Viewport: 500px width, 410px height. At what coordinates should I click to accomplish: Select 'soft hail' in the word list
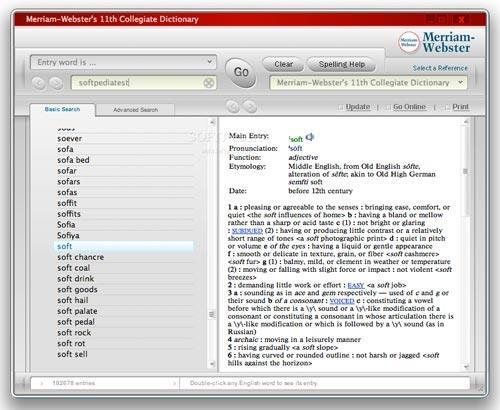click(x=123, y=300)
